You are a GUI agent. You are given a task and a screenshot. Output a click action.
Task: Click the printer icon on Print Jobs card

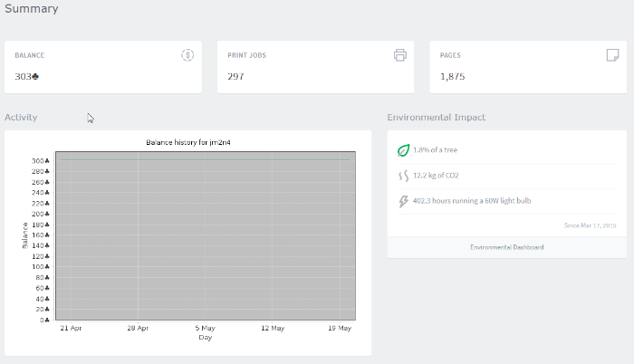coord(399,55)
